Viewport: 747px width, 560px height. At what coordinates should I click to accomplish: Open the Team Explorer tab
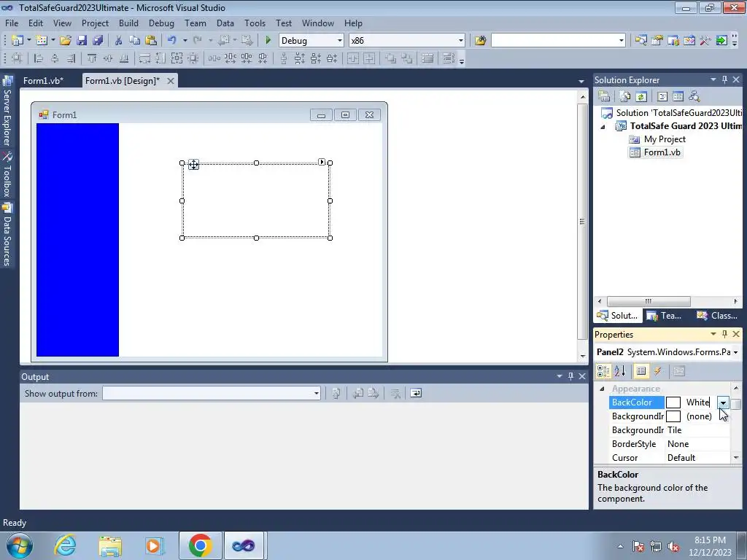[664, 315]
